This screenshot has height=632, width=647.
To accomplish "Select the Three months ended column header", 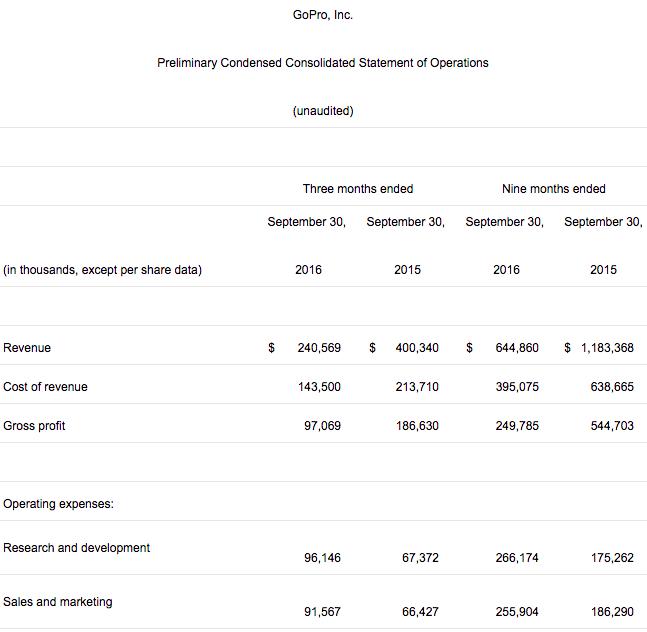I will [357, 189].
